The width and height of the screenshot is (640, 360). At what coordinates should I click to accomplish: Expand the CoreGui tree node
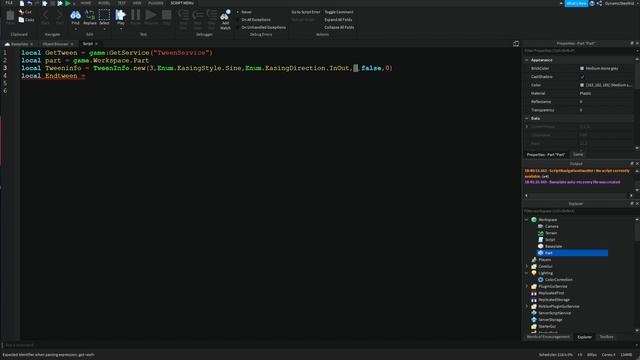point(527,266)
